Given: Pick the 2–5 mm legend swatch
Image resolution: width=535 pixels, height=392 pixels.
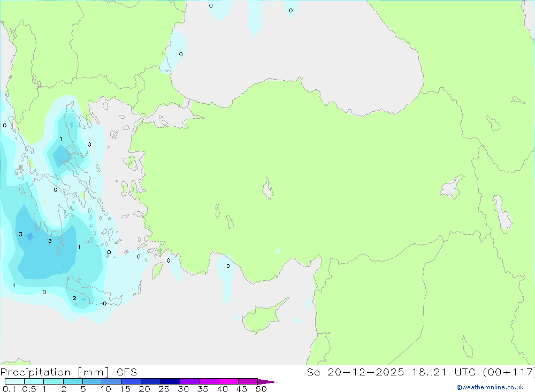Looking at the screenshot, I should [73, 381].
